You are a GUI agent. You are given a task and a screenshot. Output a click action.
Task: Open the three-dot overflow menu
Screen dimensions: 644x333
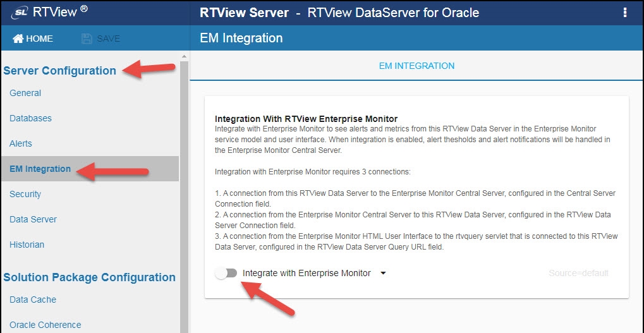point(625,13)
